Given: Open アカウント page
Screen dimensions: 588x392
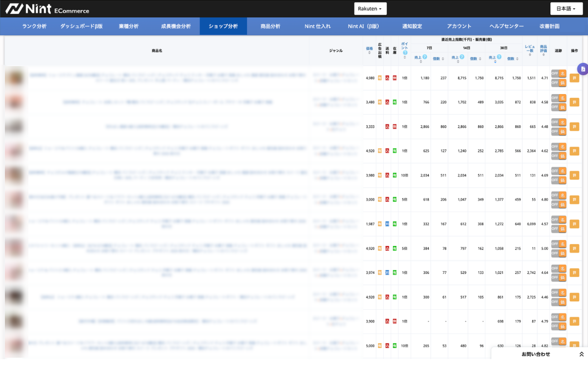Looking at the screenshot, I should (x=459, y=26).
